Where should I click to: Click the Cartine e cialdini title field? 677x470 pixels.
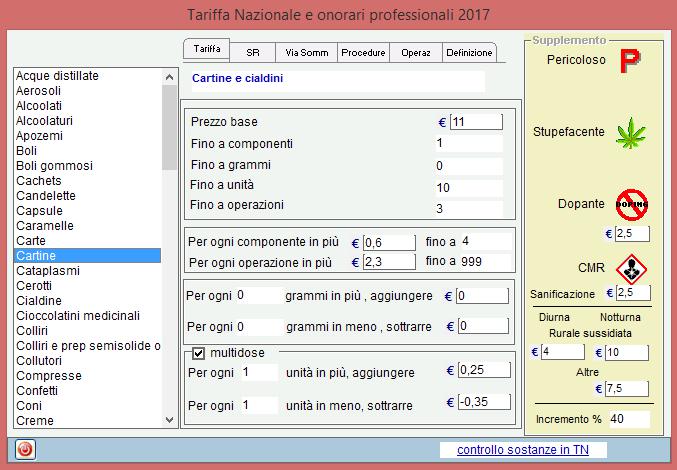338,81
